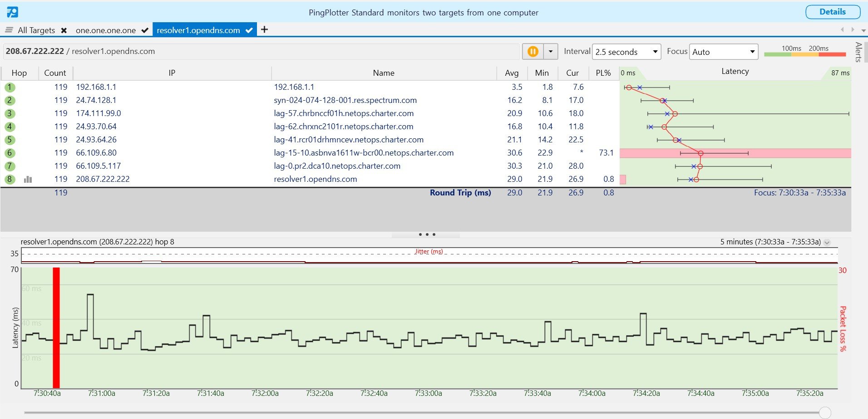Open the hamburger menu beside All Targets
This screenshot has width=868, height=419.
pos(9,30)
